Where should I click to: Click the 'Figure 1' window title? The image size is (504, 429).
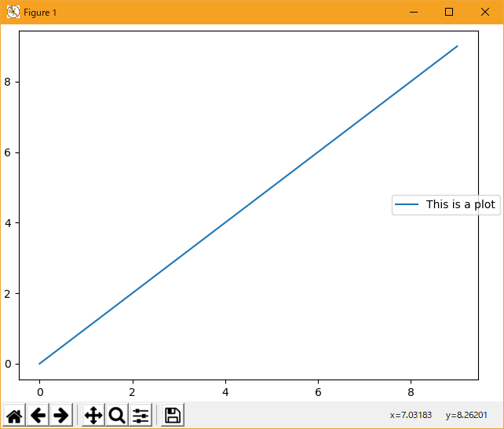tap(40, 13)
